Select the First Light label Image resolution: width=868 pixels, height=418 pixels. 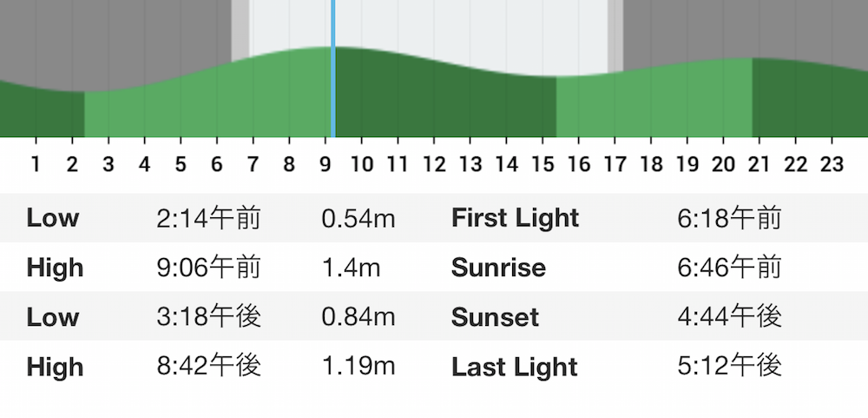pos(516,218)
